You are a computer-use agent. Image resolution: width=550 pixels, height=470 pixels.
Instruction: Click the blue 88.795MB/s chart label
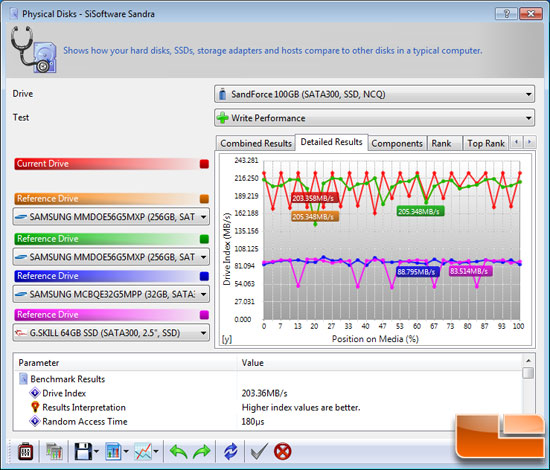coord(417,272)
